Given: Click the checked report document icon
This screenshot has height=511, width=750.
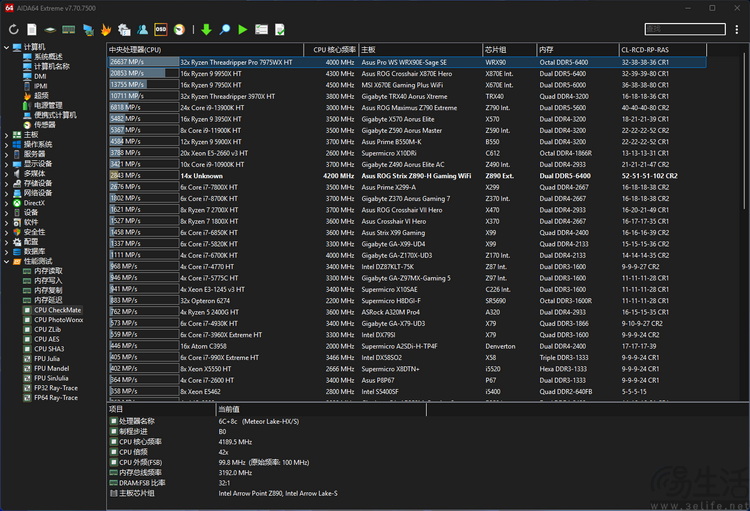Looking at the screenshot, I should coord(280,30).
